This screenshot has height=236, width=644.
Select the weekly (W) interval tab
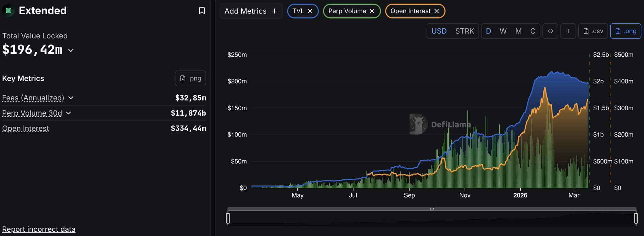[x=503, y=31]
